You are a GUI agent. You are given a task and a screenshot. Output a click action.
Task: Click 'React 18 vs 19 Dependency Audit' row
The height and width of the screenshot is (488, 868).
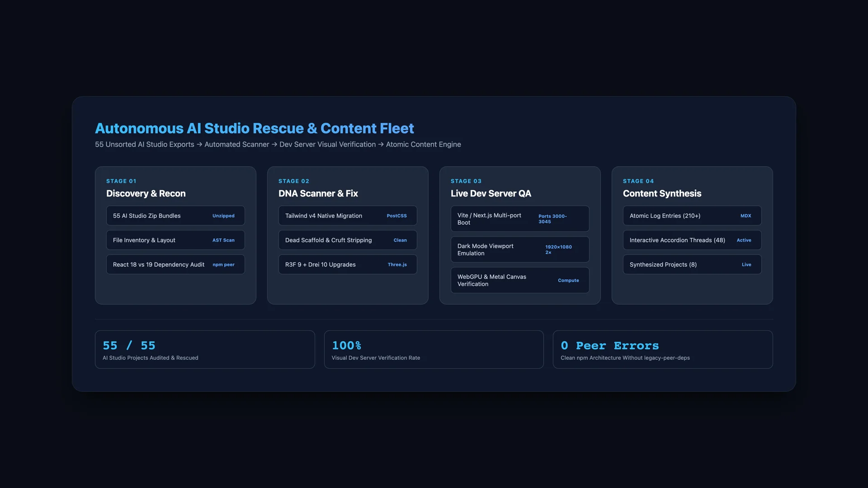tap(175, 264)
